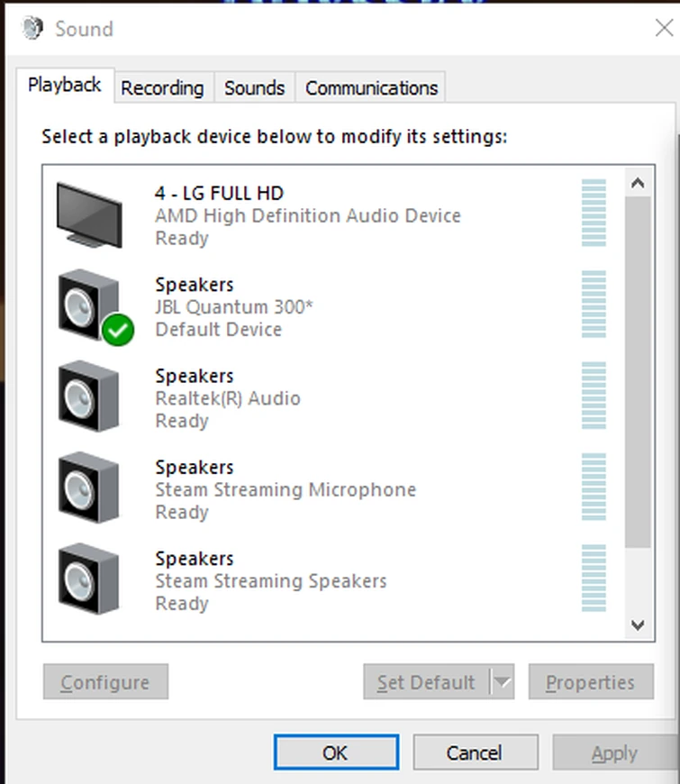Switch to the Recording tab

point(162,88)
